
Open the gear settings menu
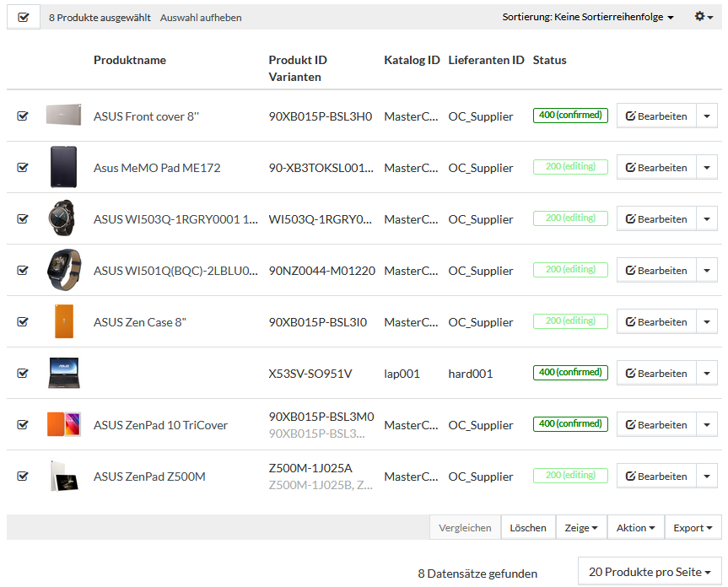pyautogui.click(x=704, y=17)
